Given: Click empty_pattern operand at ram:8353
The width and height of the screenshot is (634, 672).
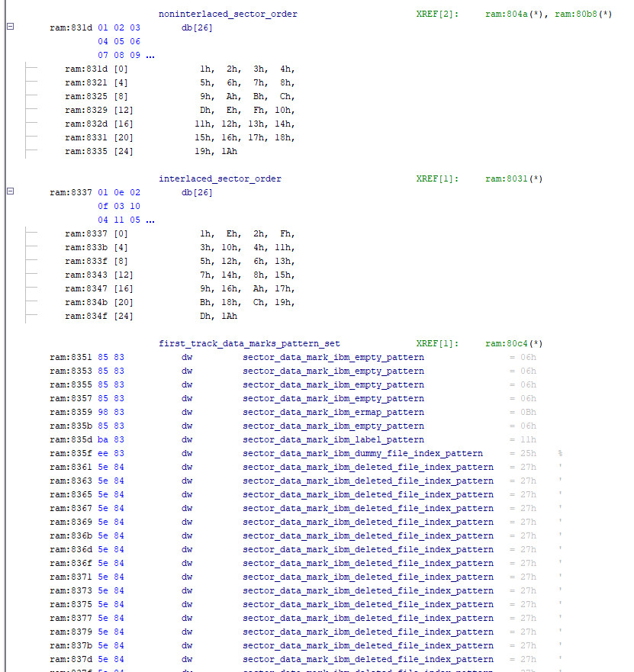Looking at the screenshot, I should (333, 371).
